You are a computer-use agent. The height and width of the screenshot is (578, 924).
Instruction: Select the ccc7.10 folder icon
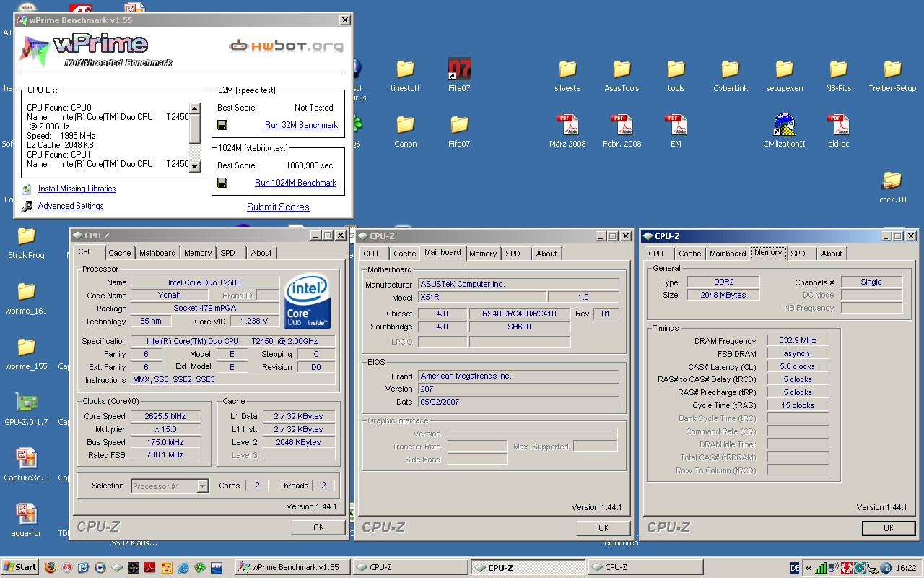(892, 187)
